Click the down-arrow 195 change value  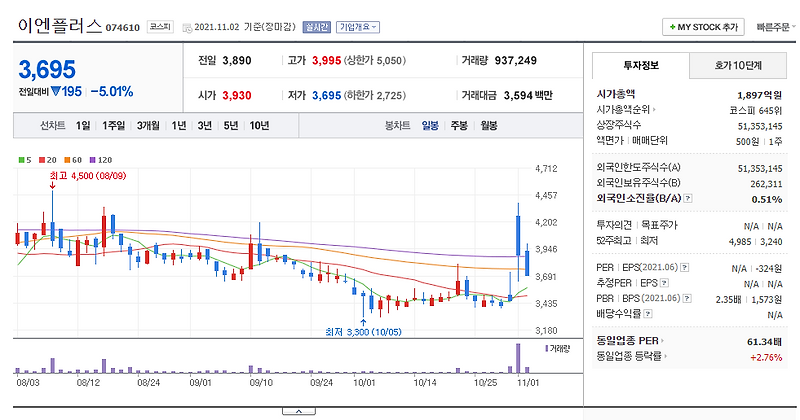(x=66, y=92)
